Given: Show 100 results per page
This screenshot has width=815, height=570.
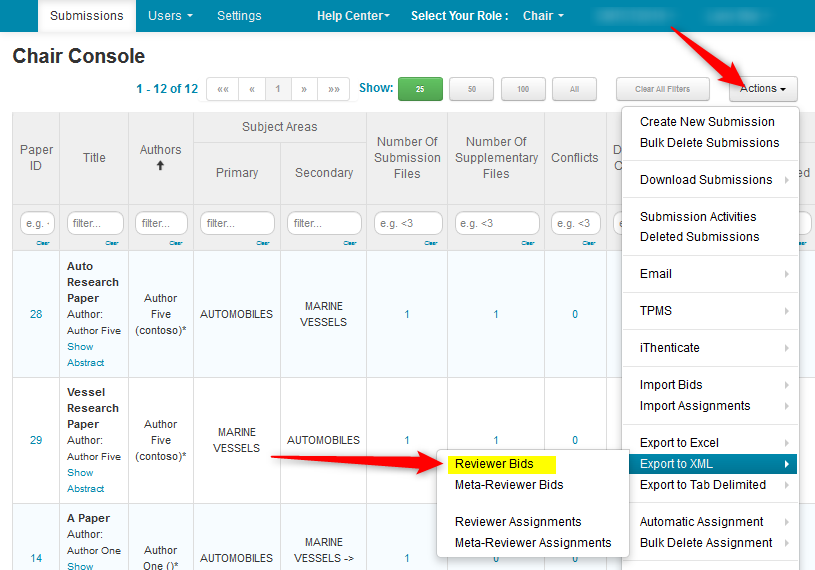Looking at the screenshot, I should pos(523,89).
